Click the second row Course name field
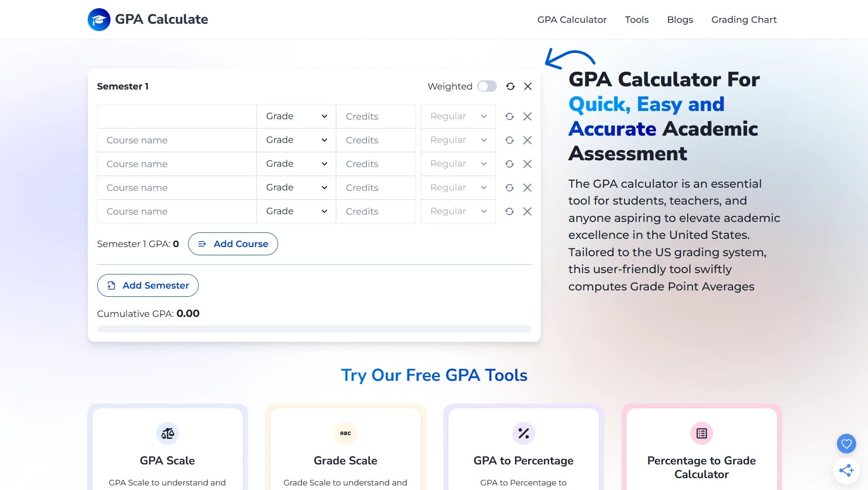This screenshot has width=868, height=490. coord(177,140)
